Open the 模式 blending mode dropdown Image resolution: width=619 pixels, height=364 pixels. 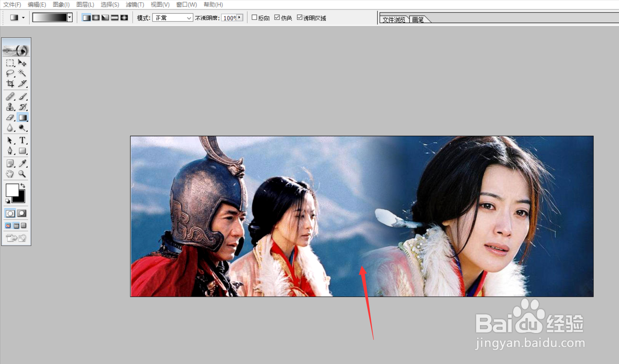click(173, 18)
